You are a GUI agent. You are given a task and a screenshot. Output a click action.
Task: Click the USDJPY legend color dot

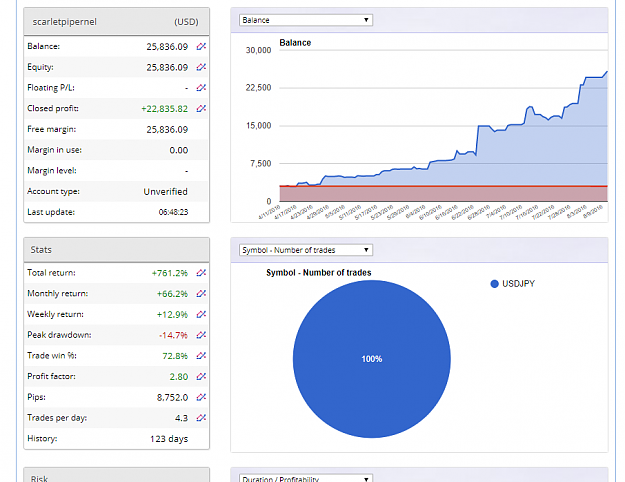tap(494, 284)
